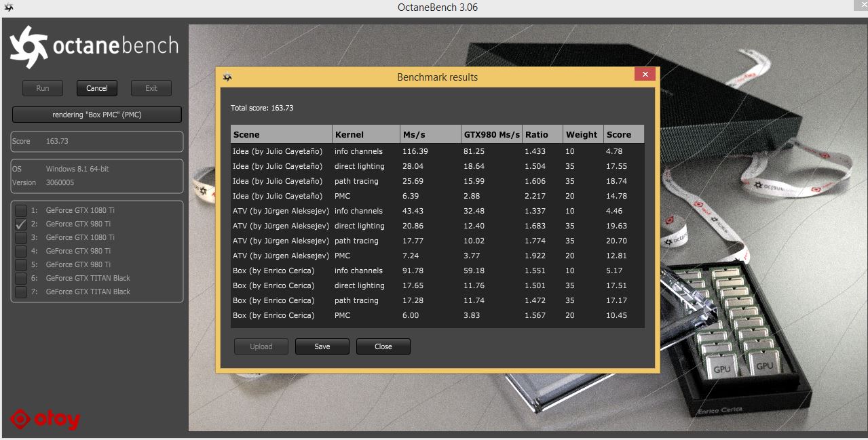Uncheck GPU 2 GeForce GTX 980 Ti
The width and height of the screenshot is (868, 440).
[21, 224]
